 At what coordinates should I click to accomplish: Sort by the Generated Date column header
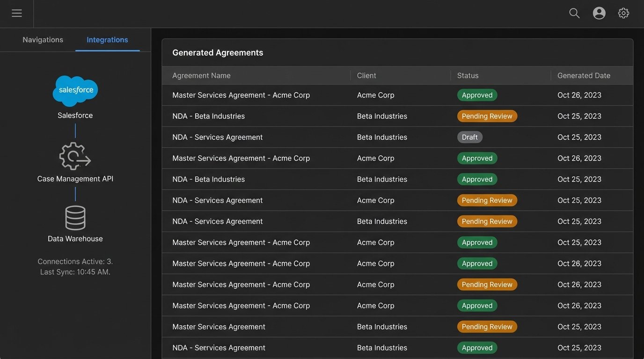[584, 75]
